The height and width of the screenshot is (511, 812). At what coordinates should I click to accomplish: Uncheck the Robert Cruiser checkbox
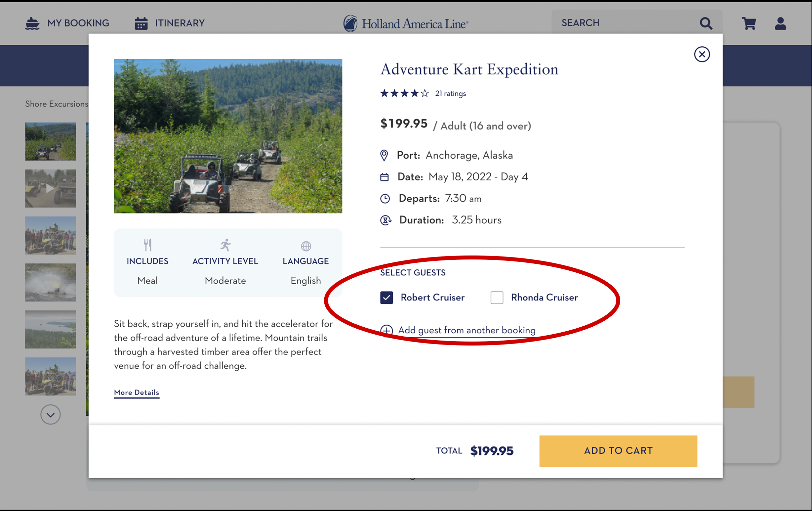[386, 297]
